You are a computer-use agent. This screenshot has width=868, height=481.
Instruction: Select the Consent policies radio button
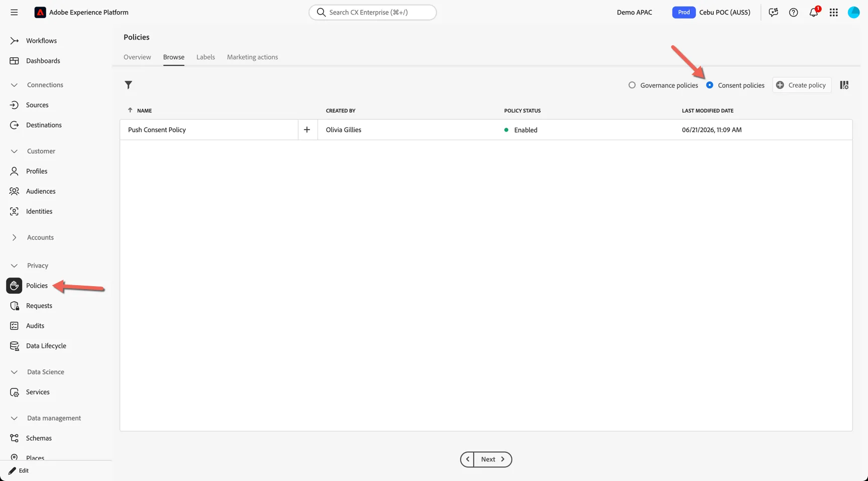click(x=709, y=85)
